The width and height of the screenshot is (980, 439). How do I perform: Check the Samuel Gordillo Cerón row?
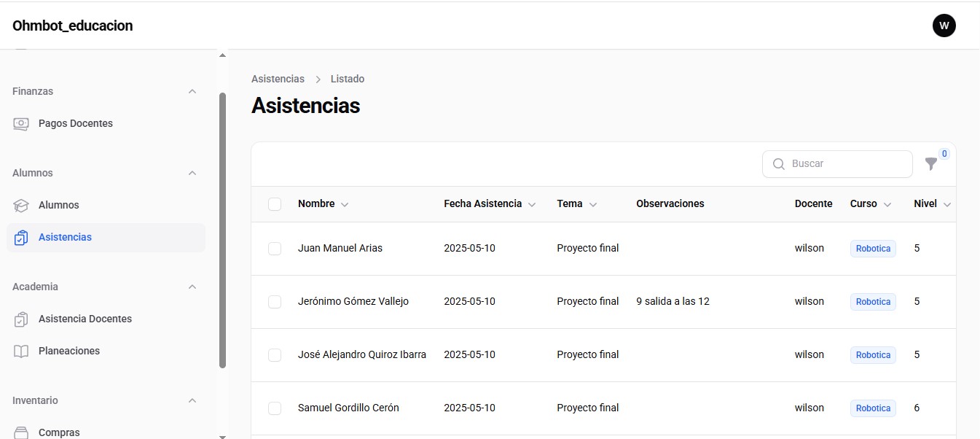point(275,408)
